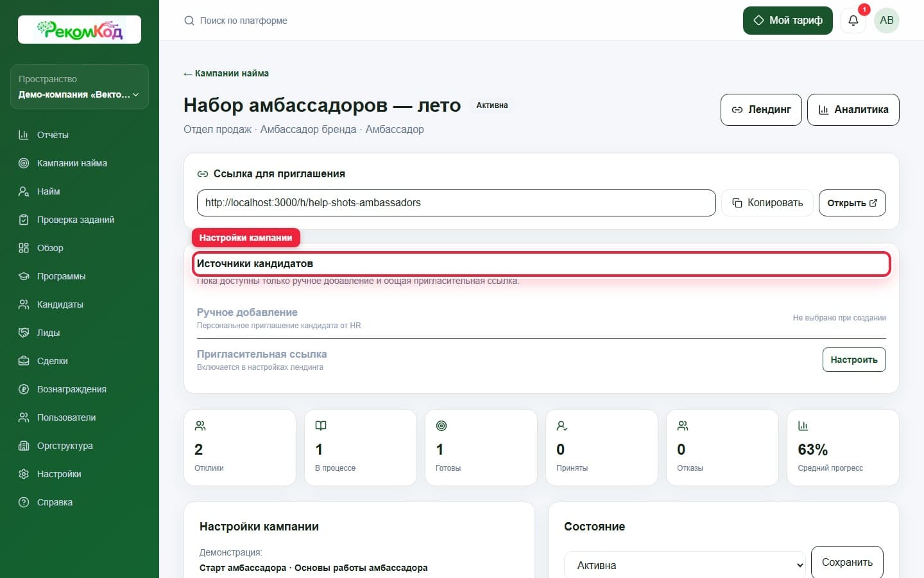Copy the invitation link with Копировать

click(x=767, y=203)
